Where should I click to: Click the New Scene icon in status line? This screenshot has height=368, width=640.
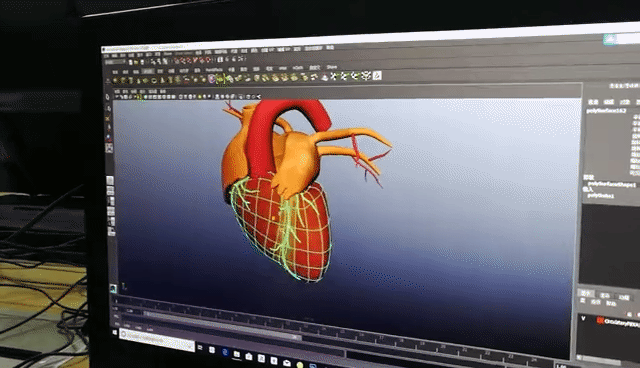[x=130, y=62]
